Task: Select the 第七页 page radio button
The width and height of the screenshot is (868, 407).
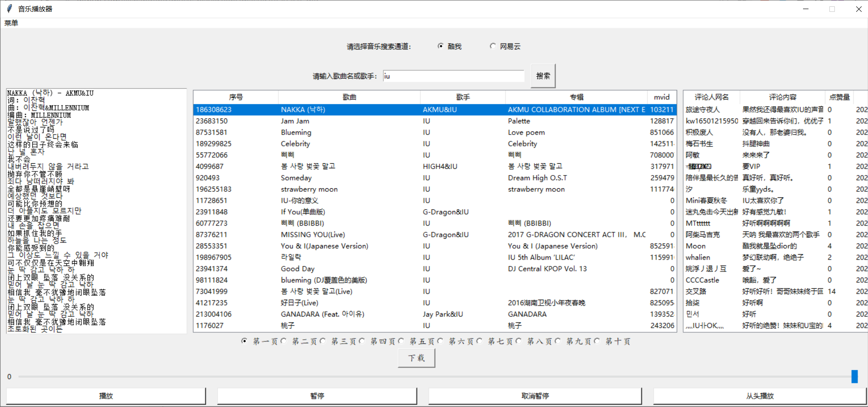Action: 495,341
